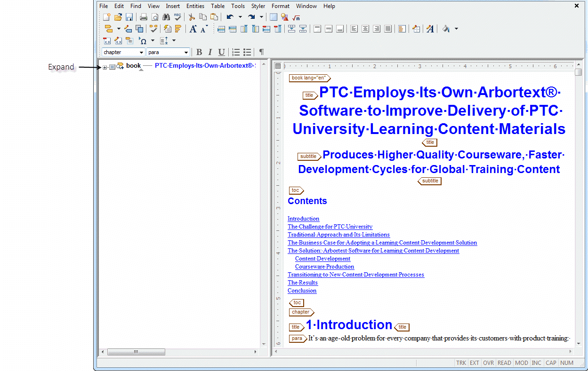Insert a symbol using the Omega icon
The image size is (588, 371).
click(143, 41)
